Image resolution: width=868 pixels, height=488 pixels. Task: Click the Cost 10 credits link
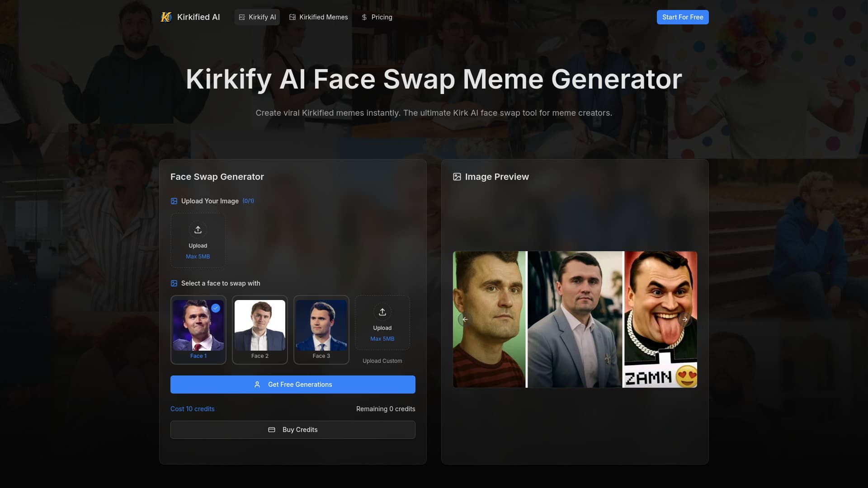(192, 409)
